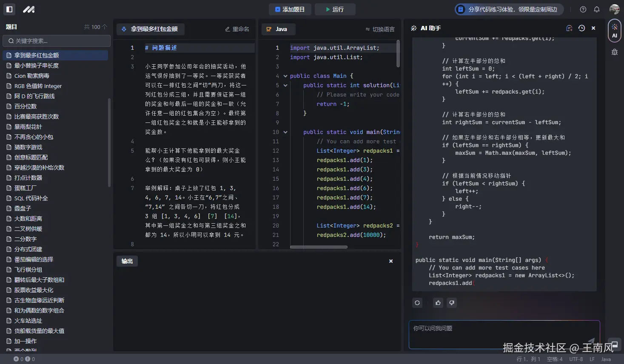Click the help question mark icon
Screen dimensions: 624x364
click(583, 9)
